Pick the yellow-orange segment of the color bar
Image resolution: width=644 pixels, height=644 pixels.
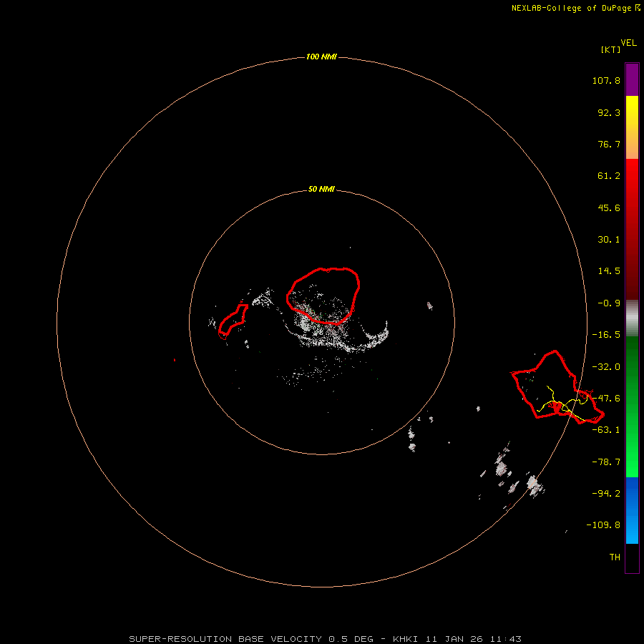[632, 127]
